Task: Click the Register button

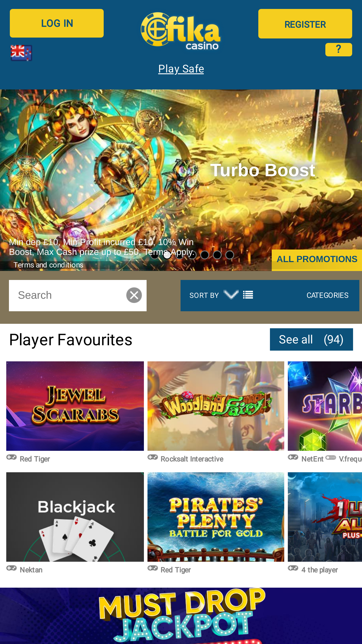Action: tap(305, 24)
